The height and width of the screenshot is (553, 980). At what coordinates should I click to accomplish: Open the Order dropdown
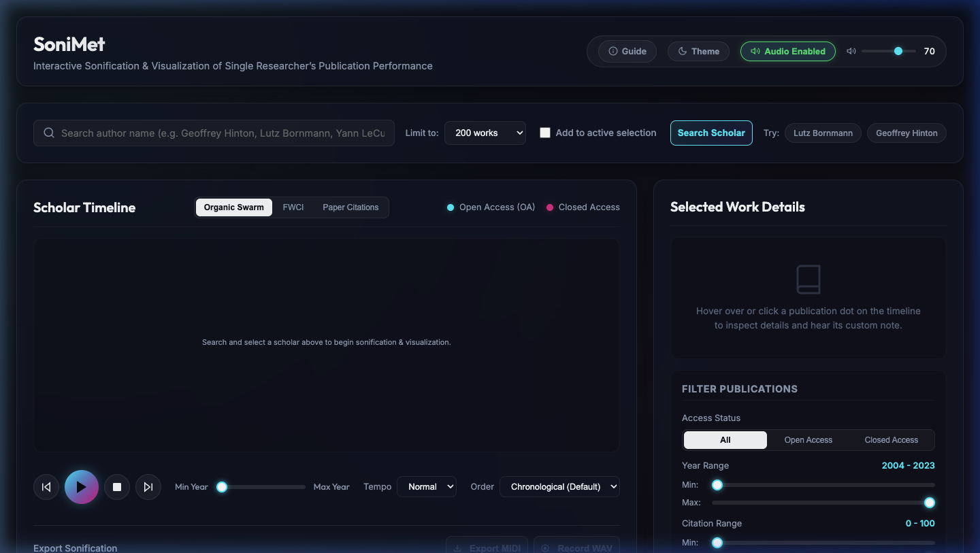point(559,487)
